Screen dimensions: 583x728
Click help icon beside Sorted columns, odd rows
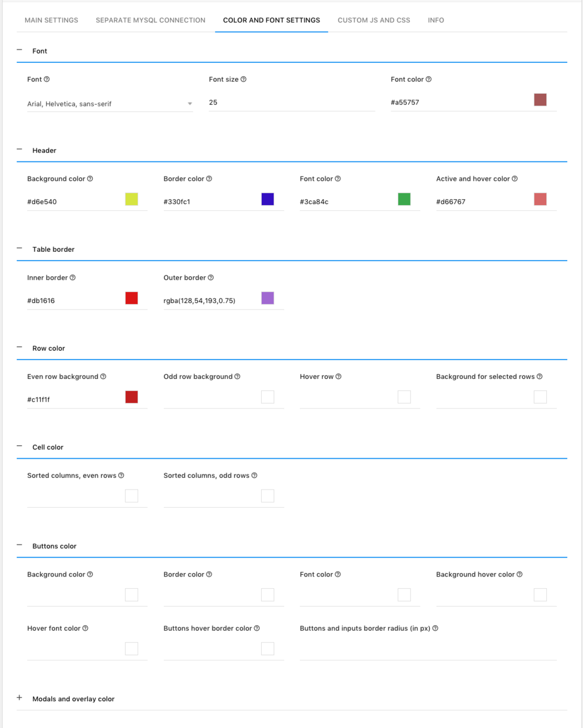pos(254,476)
